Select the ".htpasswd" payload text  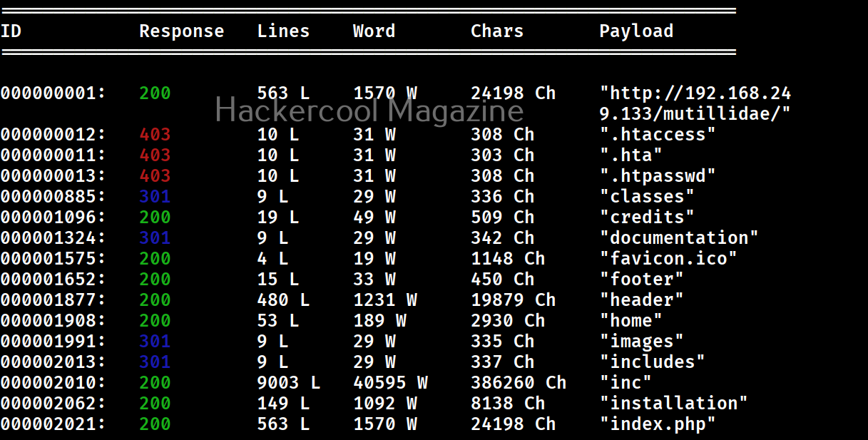tap(658, 176)
